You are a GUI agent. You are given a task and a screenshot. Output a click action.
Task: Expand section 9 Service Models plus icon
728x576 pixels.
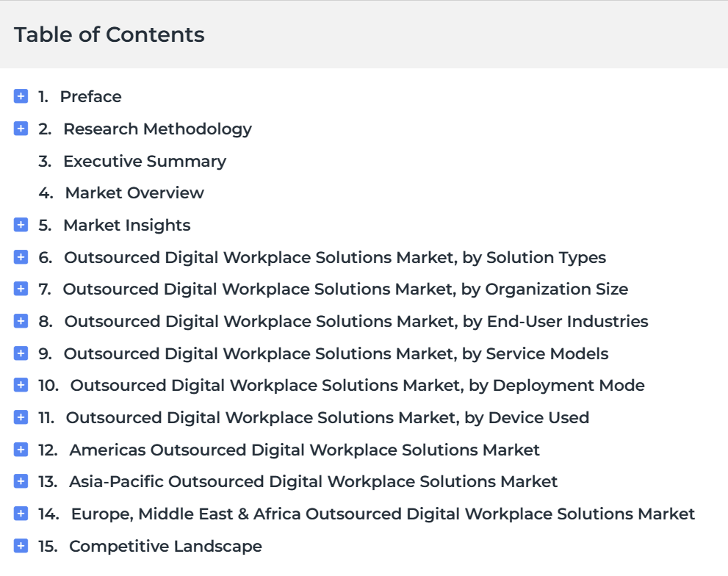(21, 353)
